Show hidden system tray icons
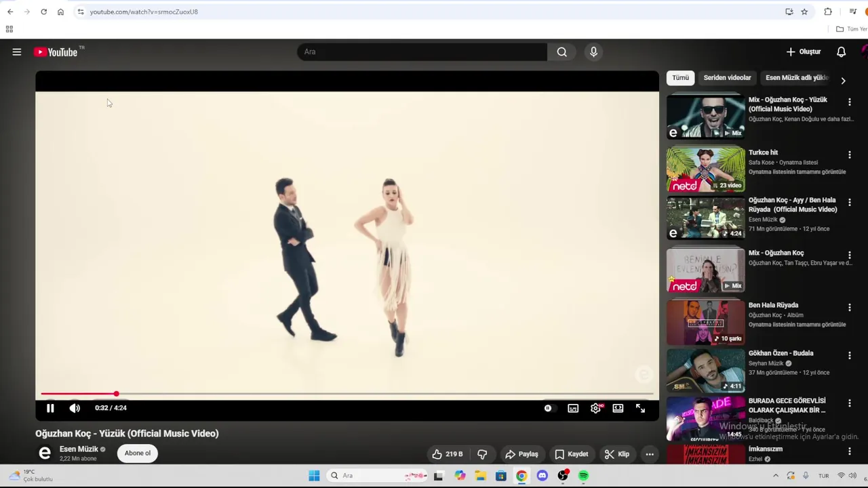This screenshot has height=488, width=868. pyautogui.click(x=776, y=476)
